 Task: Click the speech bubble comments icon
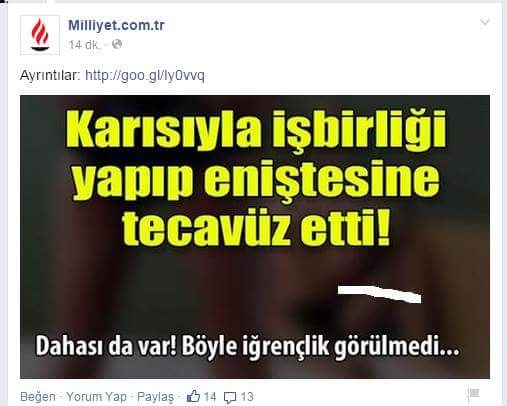pyautogui.click(x=230, y=397)
